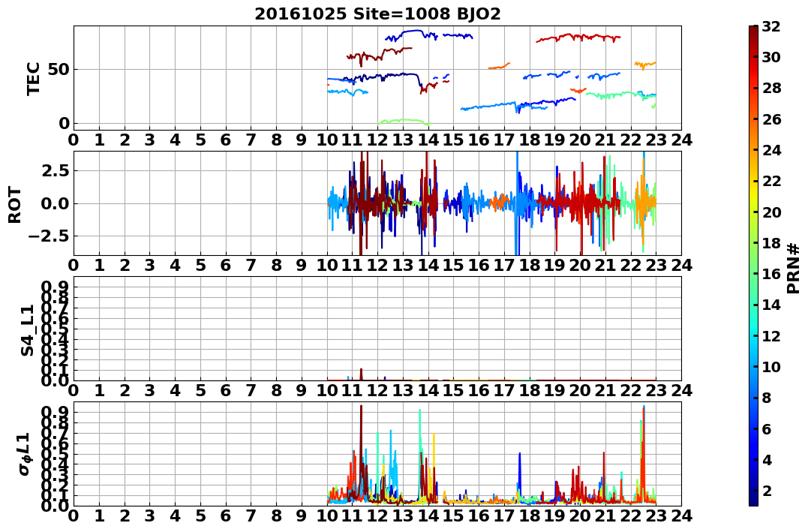
Task: Click the 50 tick on TEC axis
Action: pyautogui.click(x=59, y=70)
